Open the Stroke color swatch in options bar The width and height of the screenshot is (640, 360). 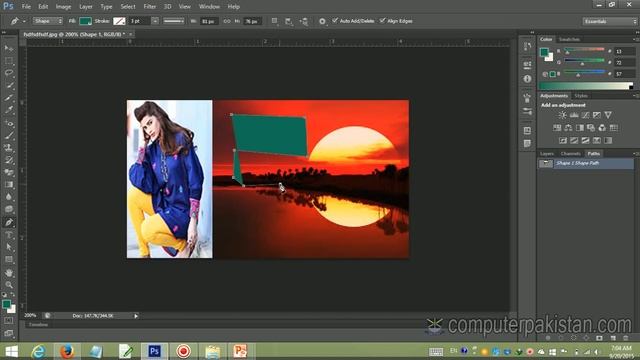119,21
